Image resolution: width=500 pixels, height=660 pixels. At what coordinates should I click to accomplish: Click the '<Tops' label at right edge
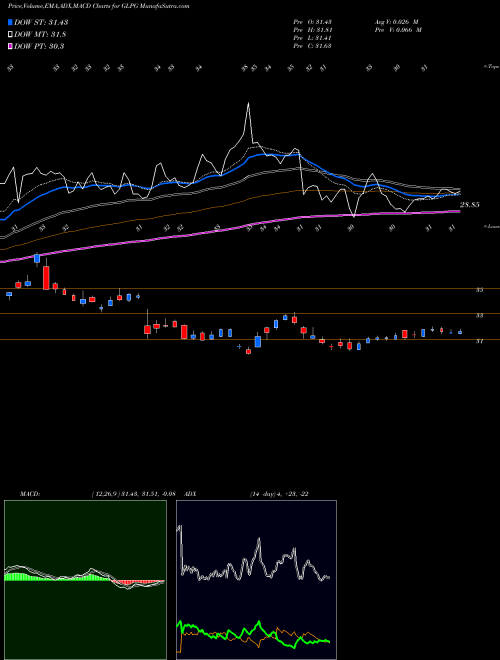pyautogui.click(x=491, y=67)
